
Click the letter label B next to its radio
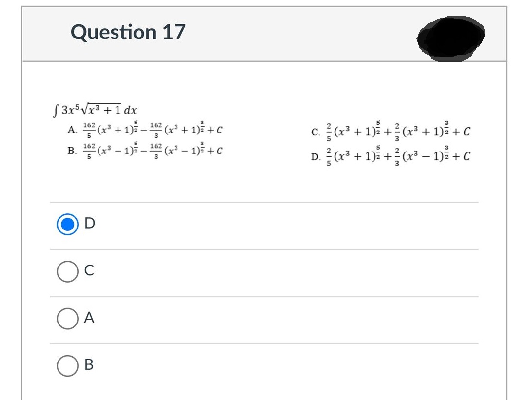(89, 365)
